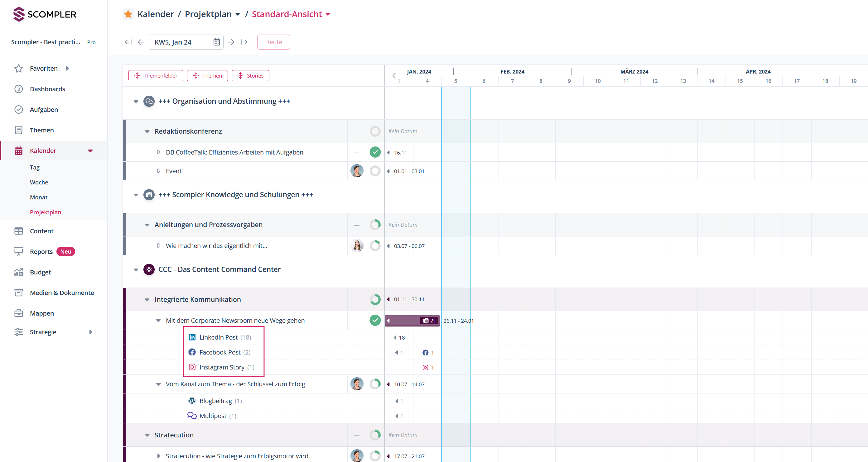Click the Heute button
The width and height of the screenshot is (868, 462).
point(273,42)
